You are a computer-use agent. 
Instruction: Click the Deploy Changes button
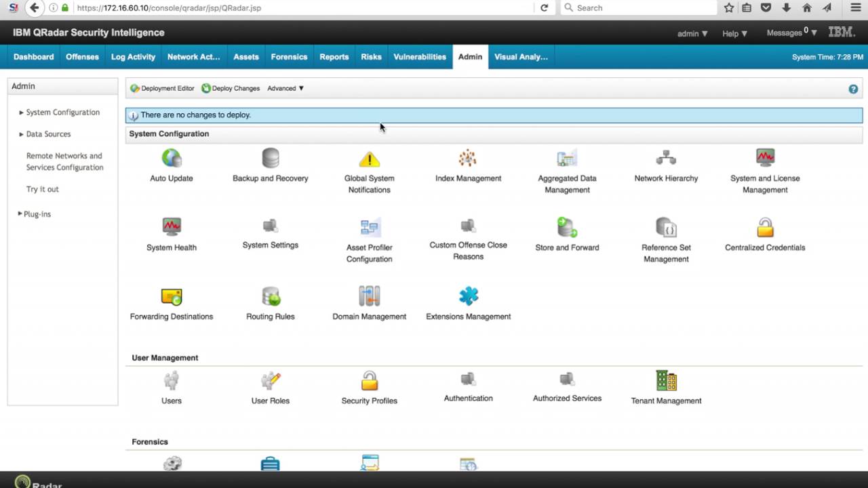tap(231, 89)
